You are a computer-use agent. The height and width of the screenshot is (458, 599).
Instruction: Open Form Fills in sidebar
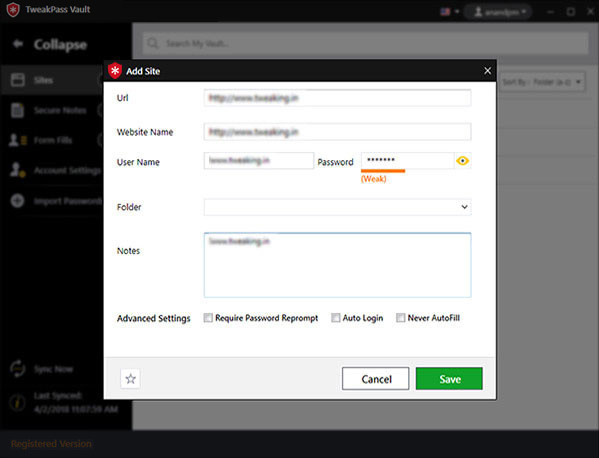click(52, 140)
